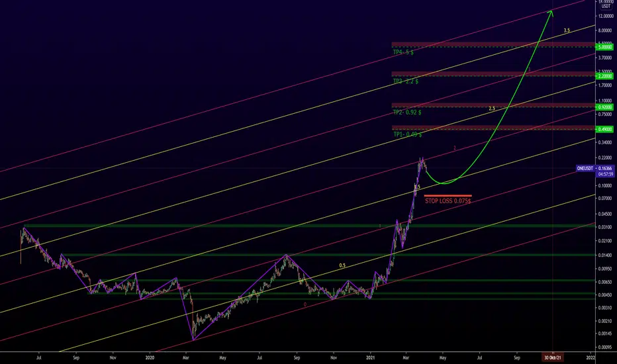Click the Nov label just before 2021

[333, 357]
